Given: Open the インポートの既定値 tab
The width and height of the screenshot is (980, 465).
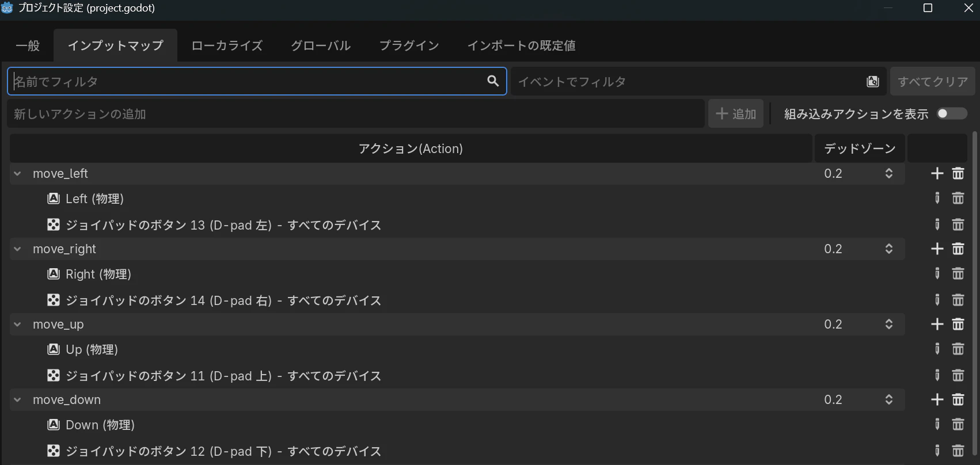Looking at the screenshot, I should (521, 45).
